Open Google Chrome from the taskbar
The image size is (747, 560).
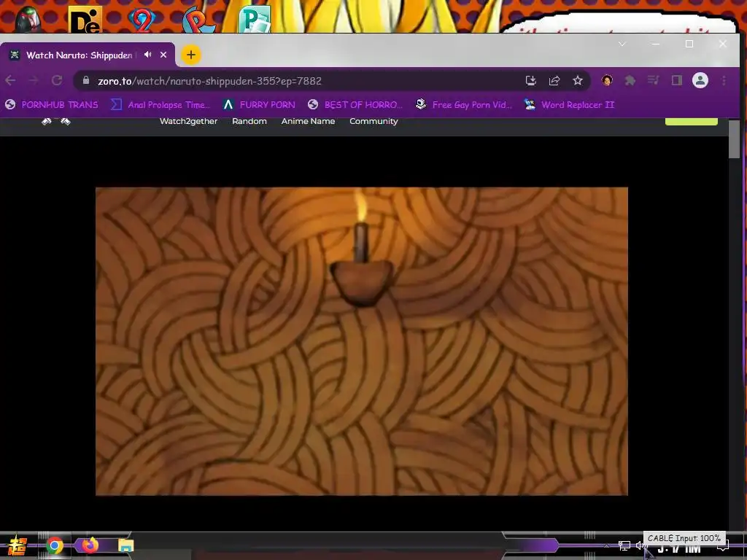click(x=55, y=545)
